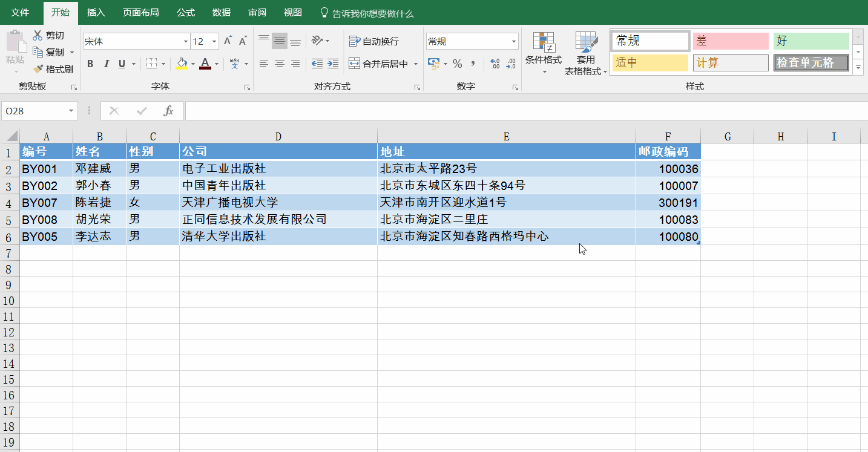This screenshot has width=868, height=452.
Task: Center text horizontally
Action: coord(280,64)
